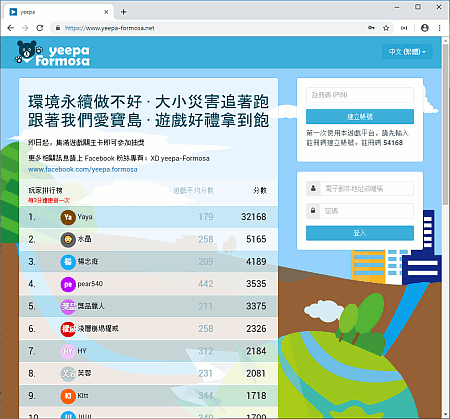Click the user icon beside email field

(x=313, y=188)
